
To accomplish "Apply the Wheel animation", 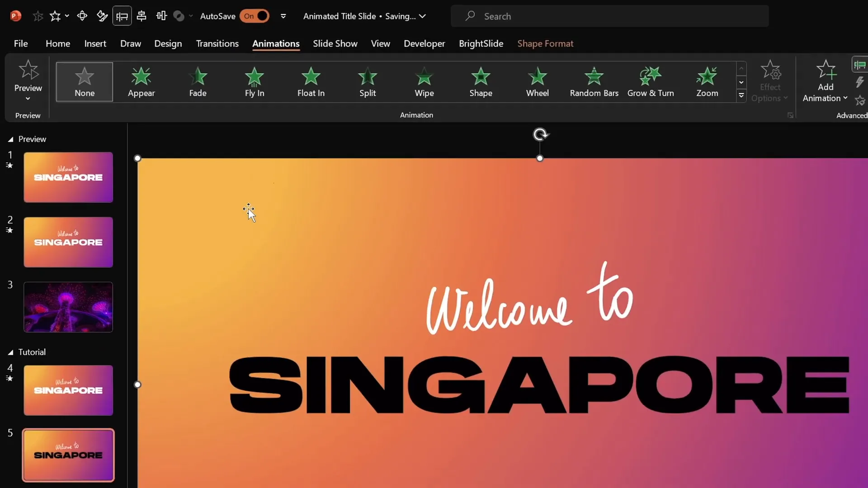I will (x=538, y=82).
